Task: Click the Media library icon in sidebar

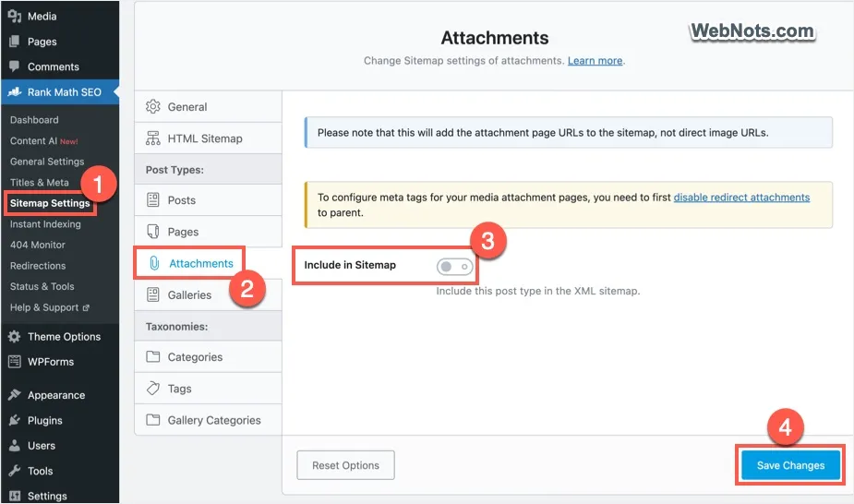Action: coord(15,17)
